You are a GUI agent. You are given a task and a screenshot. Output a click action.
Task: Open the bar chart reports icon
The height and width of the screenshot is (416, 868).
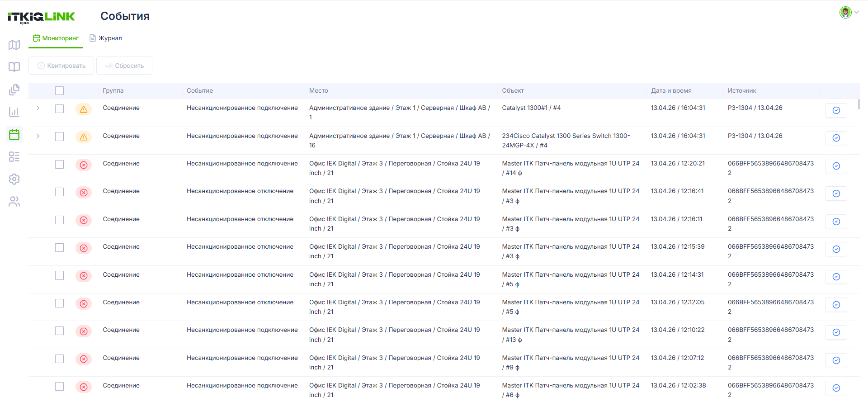pos(14,112)
